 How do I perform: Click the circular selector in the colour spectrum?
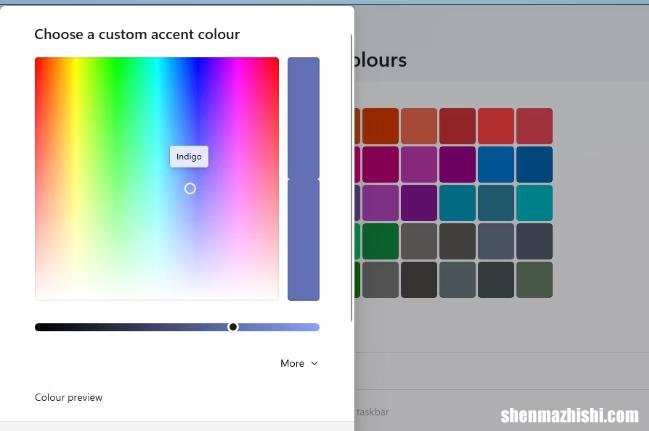tap(190, 189)
